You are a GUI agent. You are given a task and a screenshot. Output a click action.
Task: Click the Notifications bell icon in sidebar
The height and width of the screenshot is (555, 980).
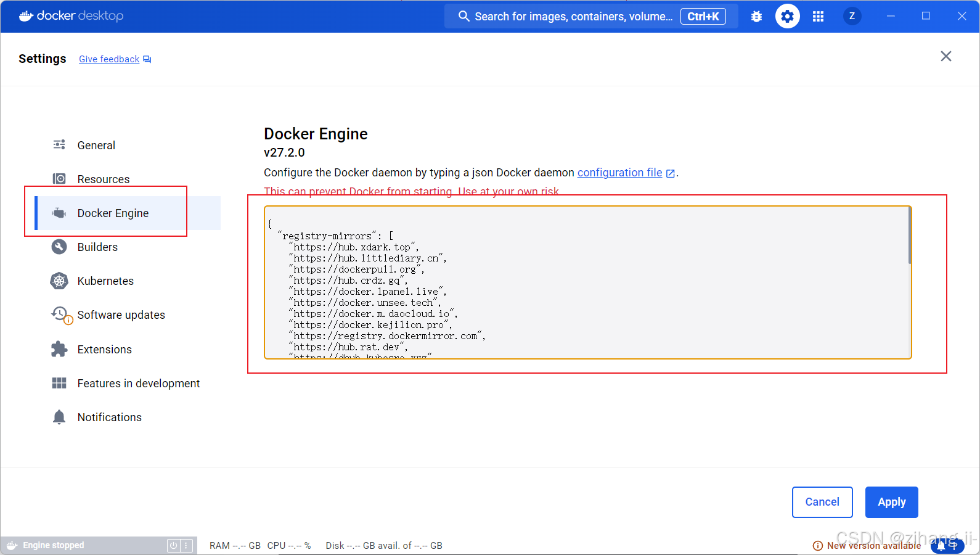point(59,417)
